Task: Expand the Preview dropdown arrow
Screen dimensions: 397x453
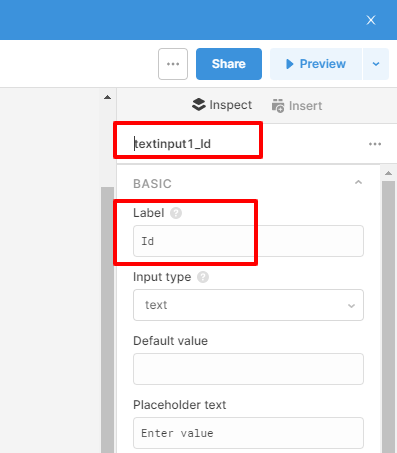Action: (x=376, y=64)
